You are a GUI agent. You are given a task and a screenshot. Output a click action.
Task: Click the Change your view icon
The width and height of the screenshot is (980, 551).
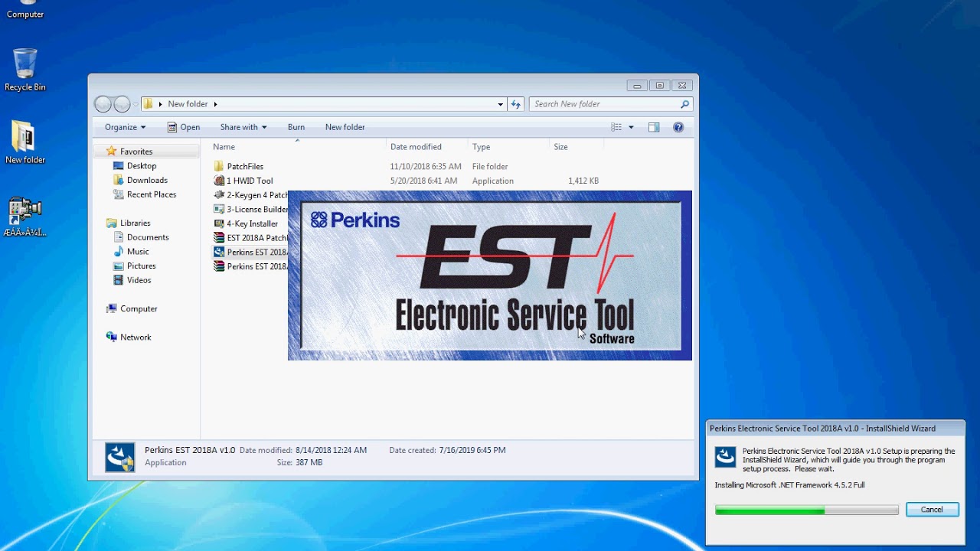tap(616, 127)
